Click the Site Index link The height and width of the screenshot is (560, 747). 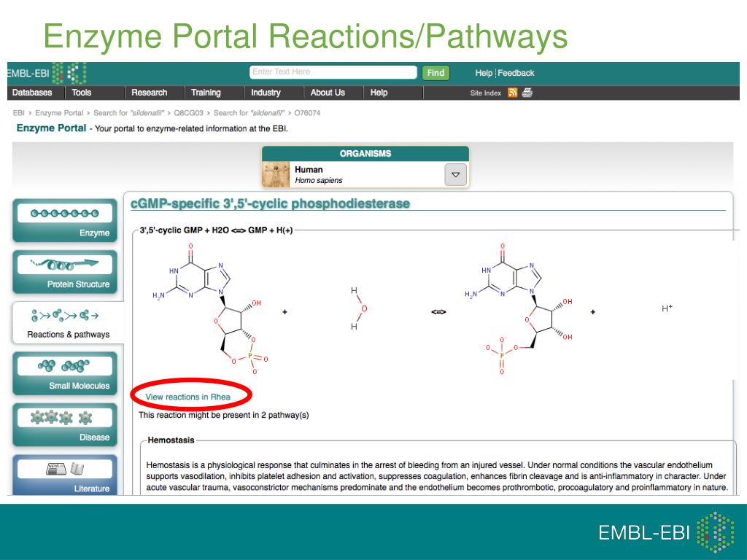pos(485,93)
